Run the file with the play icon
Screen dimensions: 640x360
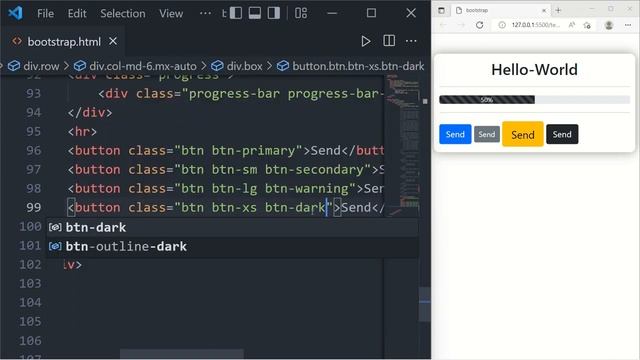[366, 41]
